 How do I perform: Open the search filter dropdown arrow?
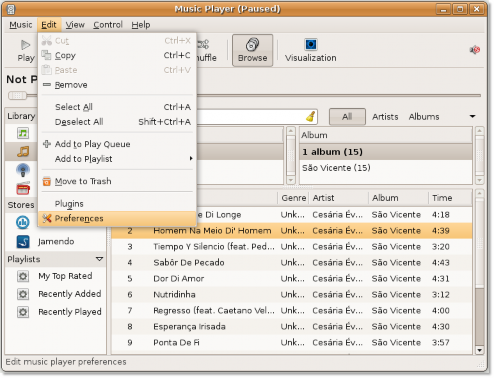coord(472,116)
